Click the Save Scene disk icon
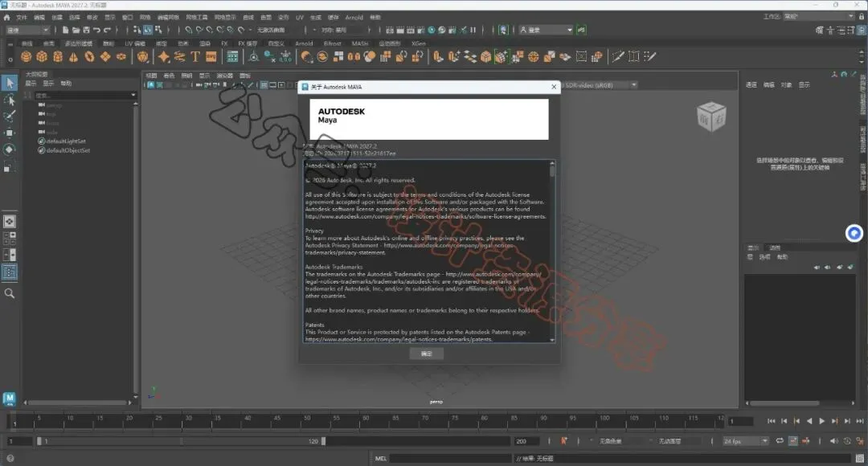Screen dimensions: 868x466 (86, 30)
